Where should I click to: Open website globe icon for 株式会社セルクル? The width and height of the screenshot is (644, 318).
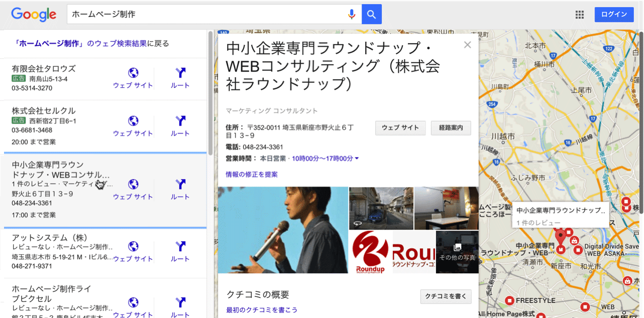pyautogui.click(x=133, y=121)
